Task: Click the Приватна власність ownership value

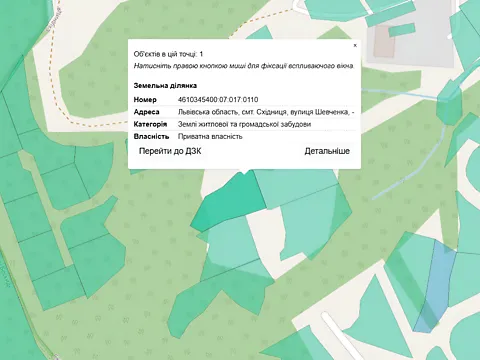Action: (210, 136)
